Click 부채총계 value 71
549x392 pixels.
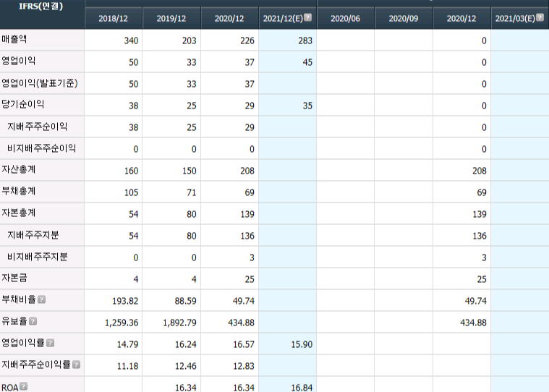point(191,192)
